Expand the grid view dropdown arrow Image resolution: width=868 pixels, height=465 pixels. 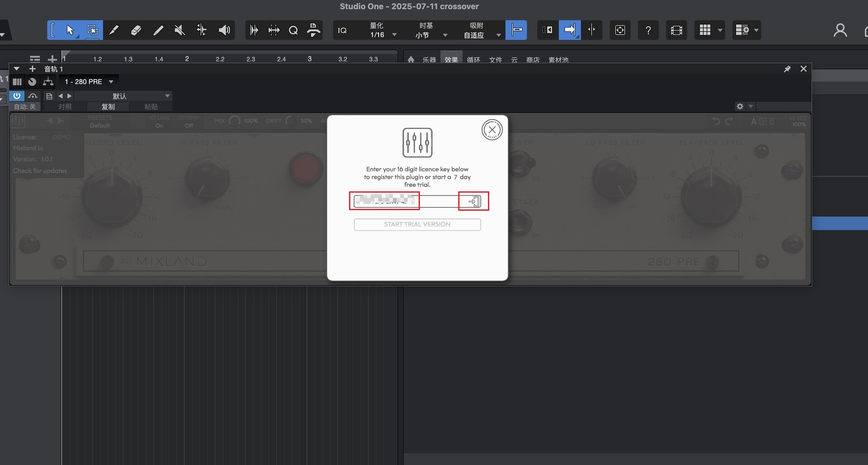coord(720,30)
